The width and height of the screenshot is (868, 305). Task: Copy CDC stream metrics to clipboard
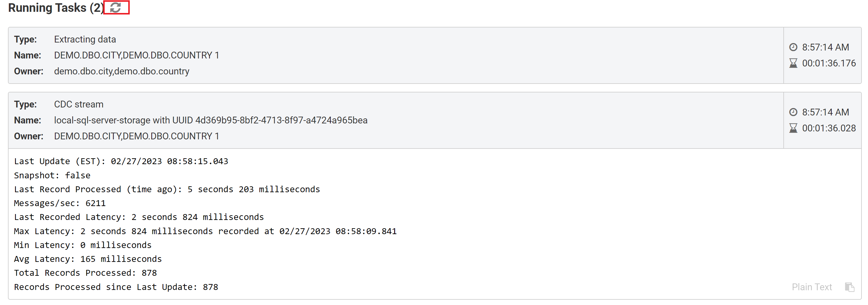tap(849, 287)
